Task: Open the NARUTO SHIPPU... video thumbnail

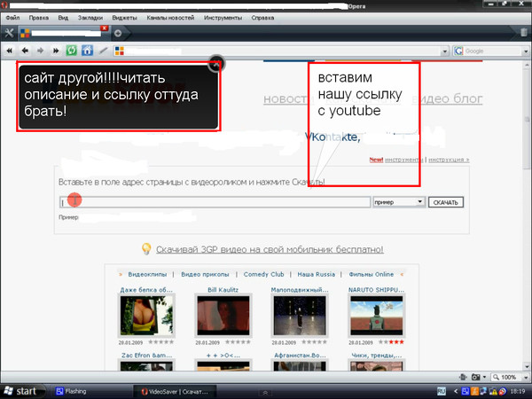Action: (377, 316)
